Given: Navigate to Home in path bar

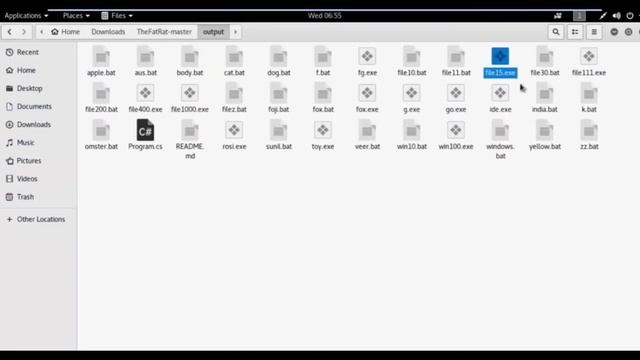Looking at the screenshot, I should tap(65, 32).
